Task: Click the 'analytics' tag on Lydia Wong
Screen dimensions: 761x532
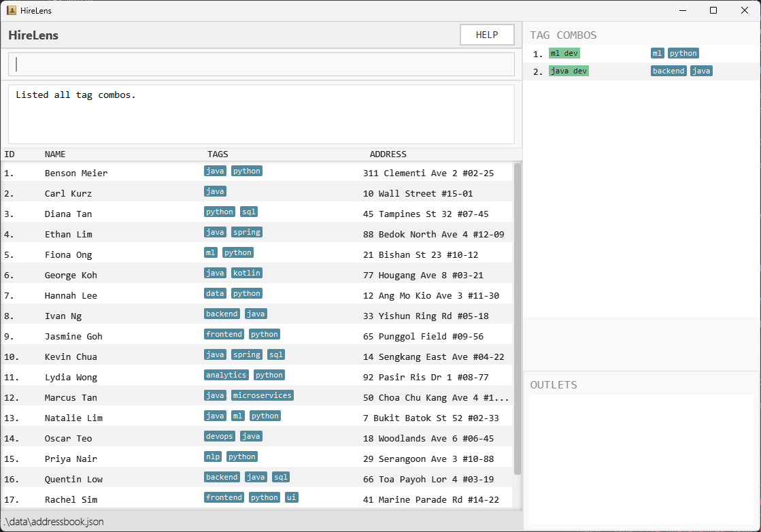Action: click(x=226, y=376)
